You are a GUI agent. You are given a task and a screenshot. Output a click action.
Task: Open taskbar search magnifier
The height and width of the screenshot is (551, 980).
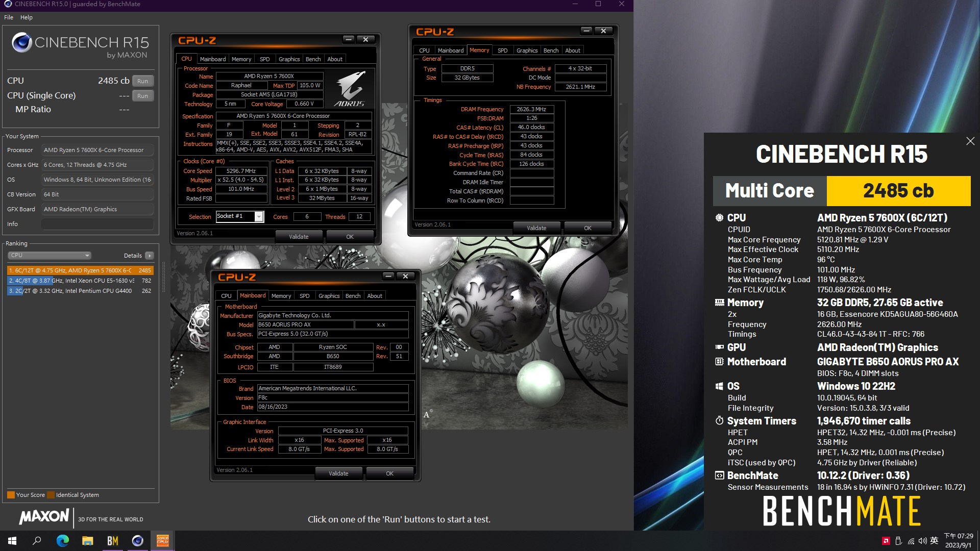click(37, 541)
